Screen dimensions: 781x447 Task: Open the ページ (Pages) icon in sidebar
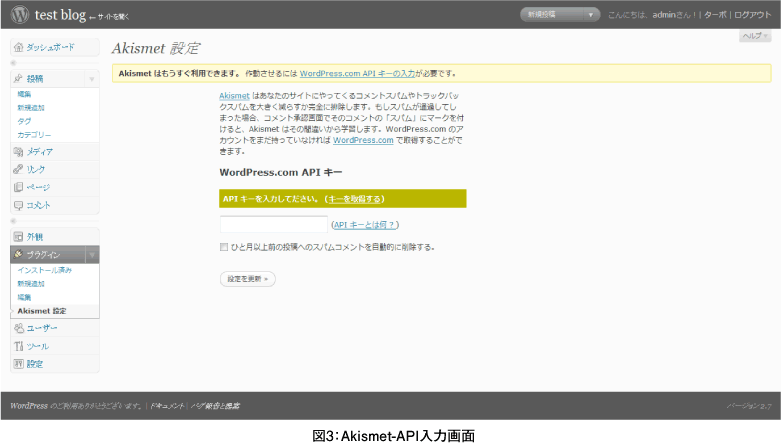coord(18,187)
